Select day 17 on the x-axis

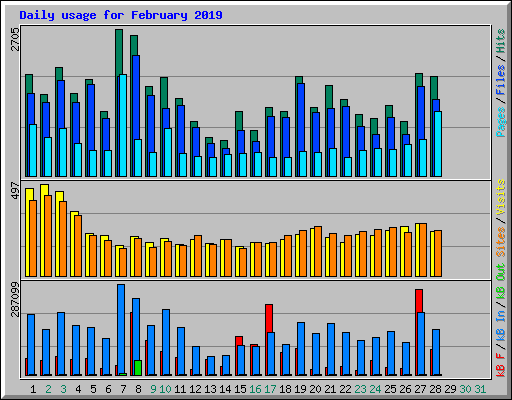point(270,389)
